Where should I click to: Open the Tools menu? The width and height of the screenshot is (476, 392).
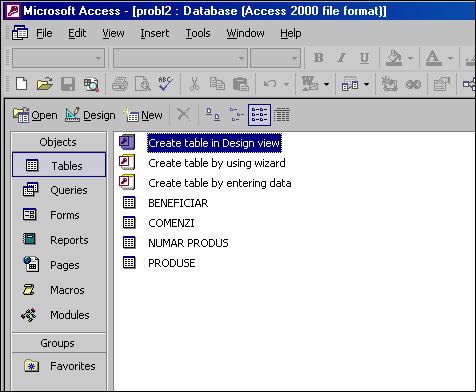pos(198,33)
